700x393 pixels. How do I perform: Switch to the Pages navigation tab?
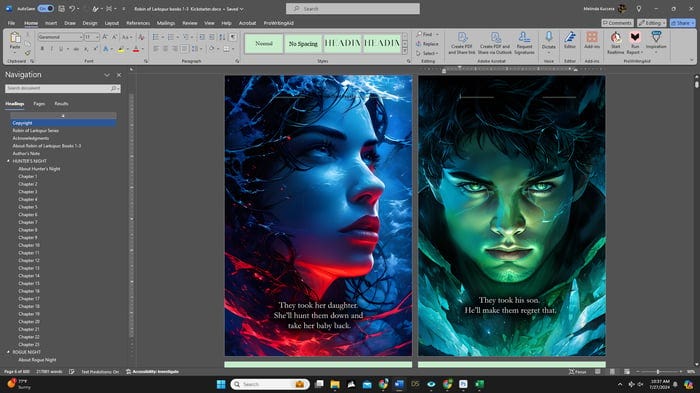pyautogui.click(x=39, y=104)
